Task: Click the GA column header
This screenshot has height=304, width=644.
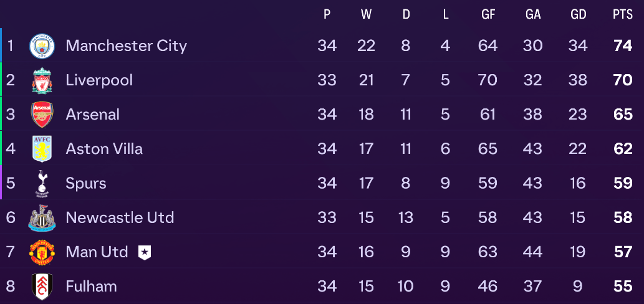Action: pyautogui.click(x=533, y=15)
